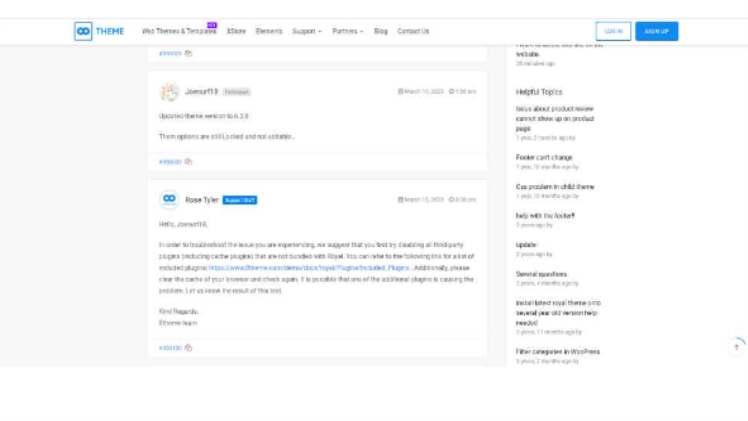Open the Contact Us page

[413, 31]
